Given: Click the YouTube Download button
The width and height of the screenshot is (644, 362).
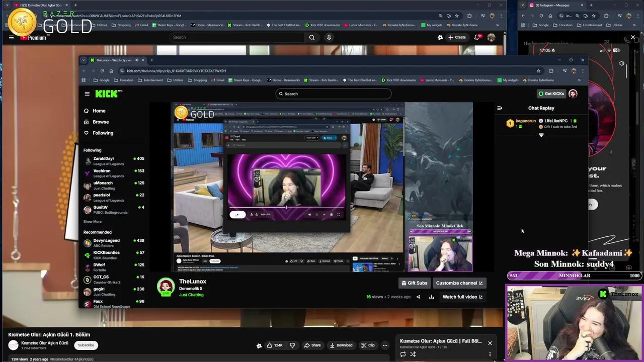Looking at the screenshot, I should pyautogui.click(x=341, y=345).
